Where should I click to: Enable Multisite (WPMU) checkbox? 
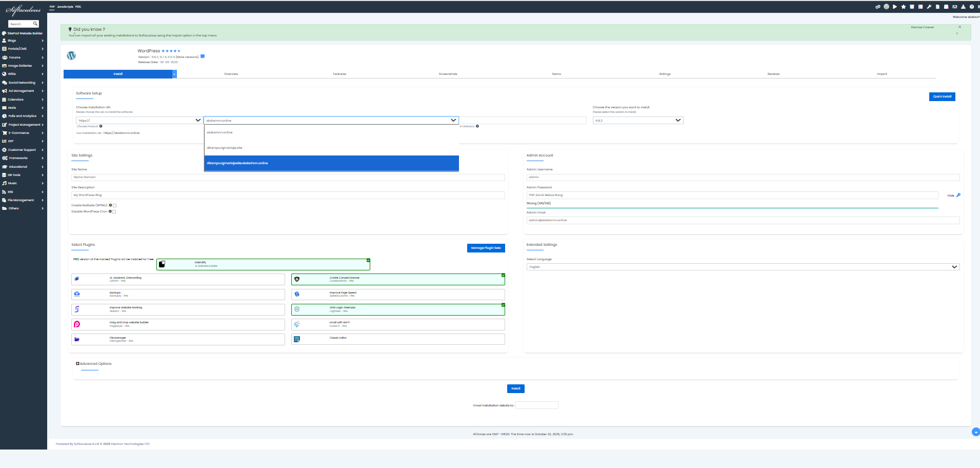[x=114, y=205]
